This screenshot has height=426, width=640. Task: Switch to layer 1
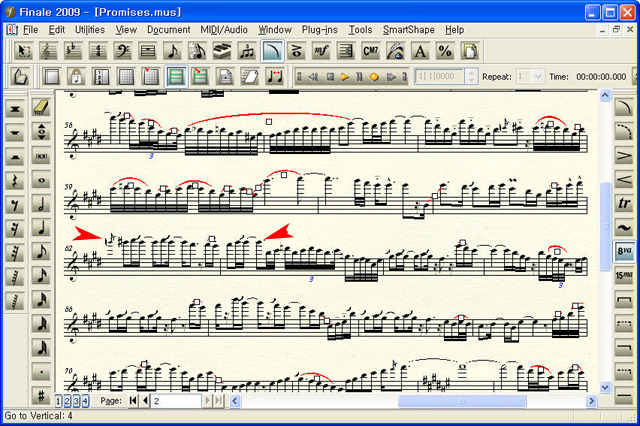click(x=58, y=401)
